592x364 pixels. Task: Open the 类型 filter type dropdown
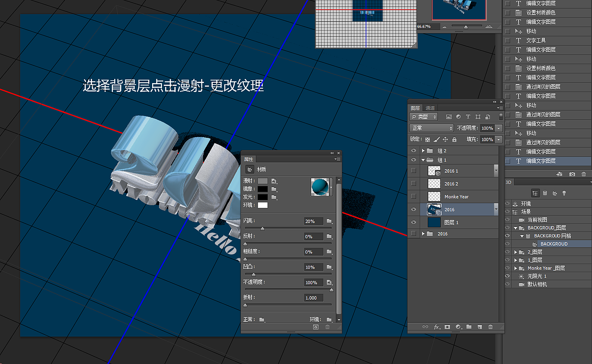click(x=424, y=117)
